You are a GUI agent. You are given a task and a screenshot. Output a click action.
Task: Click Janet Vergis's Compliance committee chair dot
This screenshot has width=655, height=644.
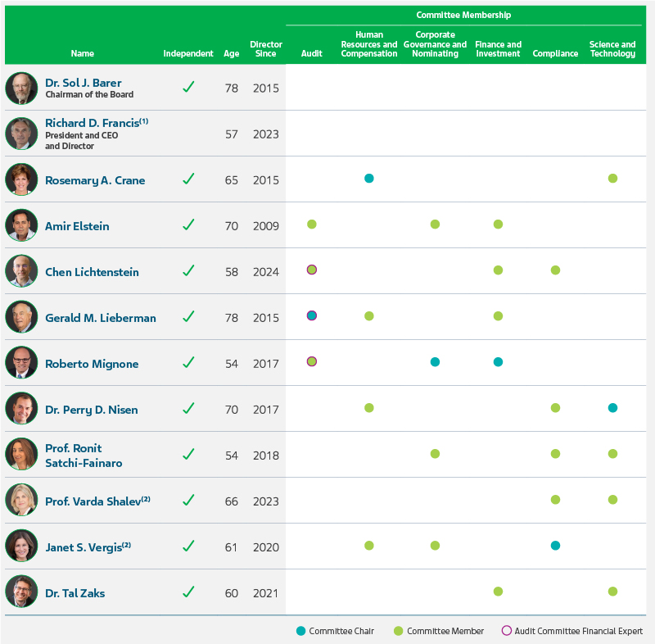point(555,546)
